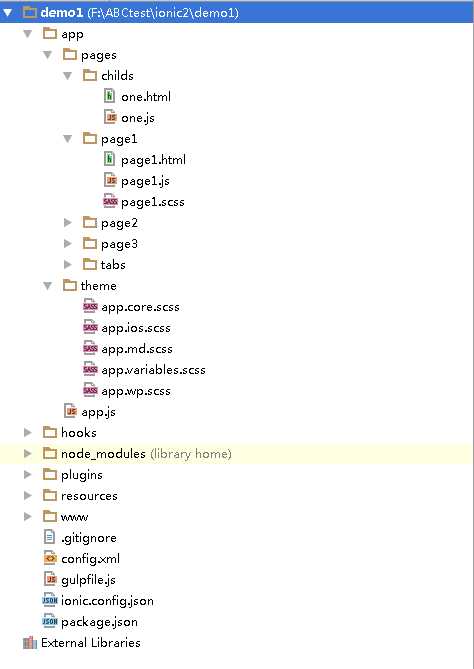Click the one.js JavaScript file icon
The image size is (474, 669).
pyautogui.click(x=111, y=117)
